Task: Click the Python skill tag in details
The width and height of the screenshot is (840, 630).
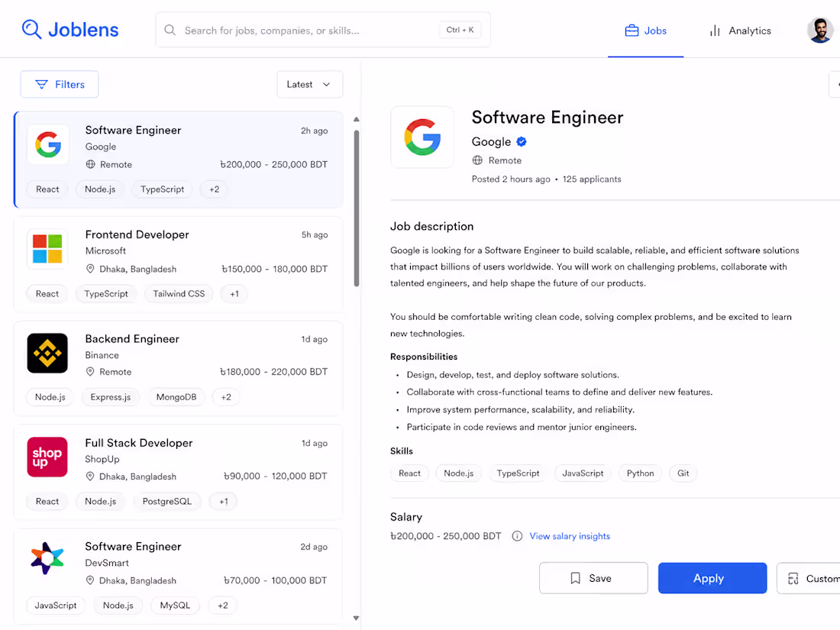Action: click(640, 473)
